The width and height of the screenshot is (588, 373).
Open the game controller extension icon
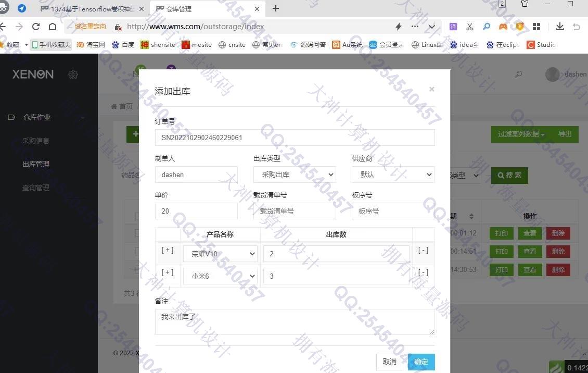point(503,27)
